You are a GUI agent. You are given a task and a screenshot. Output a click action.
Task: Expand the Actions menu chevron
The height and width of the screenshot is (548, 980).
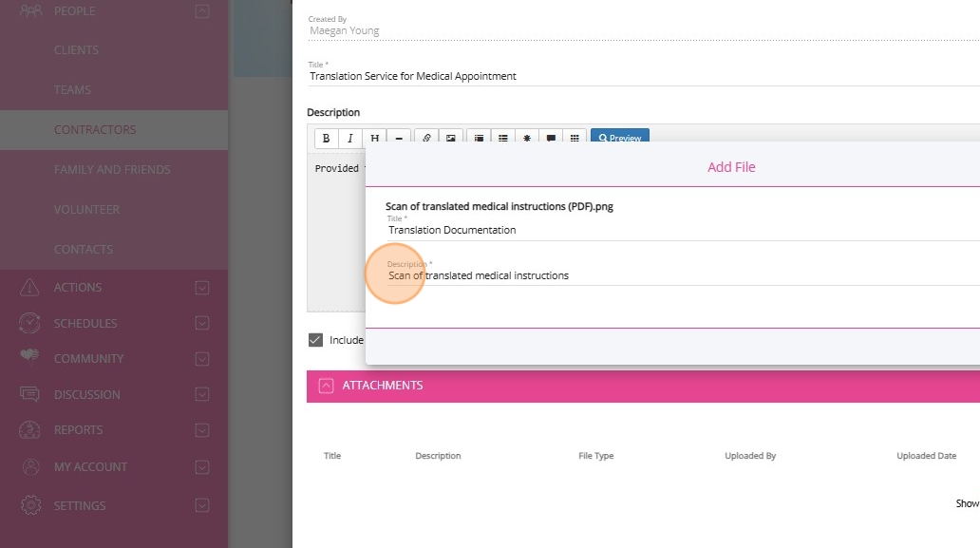(202, 288)
